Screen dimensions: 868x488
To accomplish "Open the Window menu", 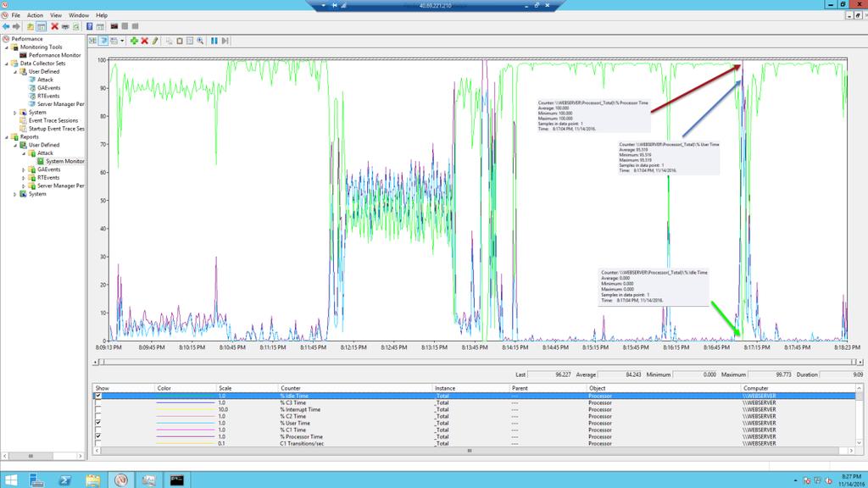I will 79,15.
